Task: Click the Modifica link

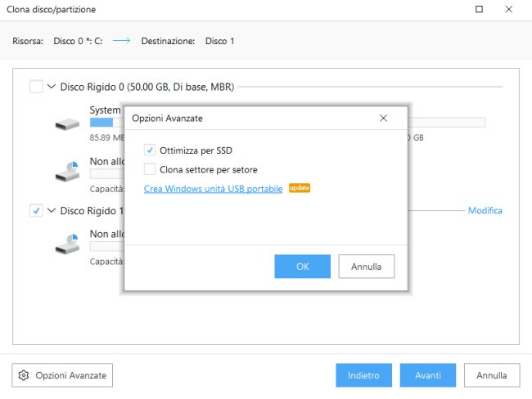Action: tap(485, 211)
